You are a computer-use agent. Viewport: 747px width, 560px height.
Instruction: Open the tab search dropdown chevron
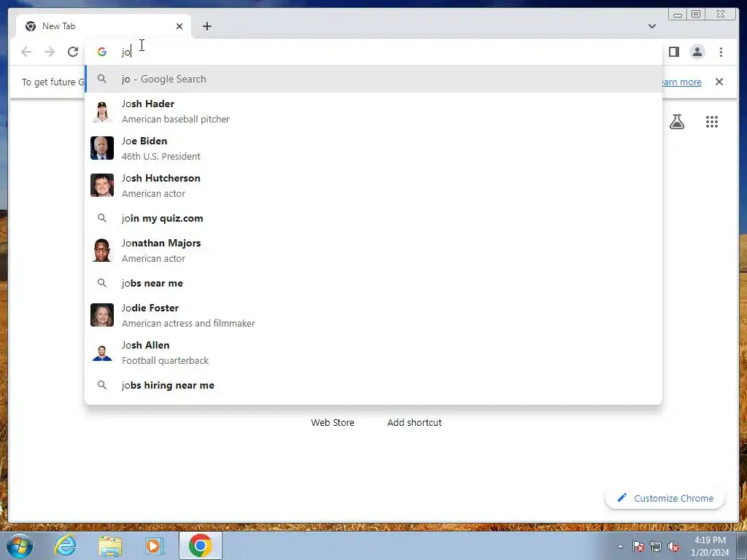pyautogui.click(x=652, y=26)
